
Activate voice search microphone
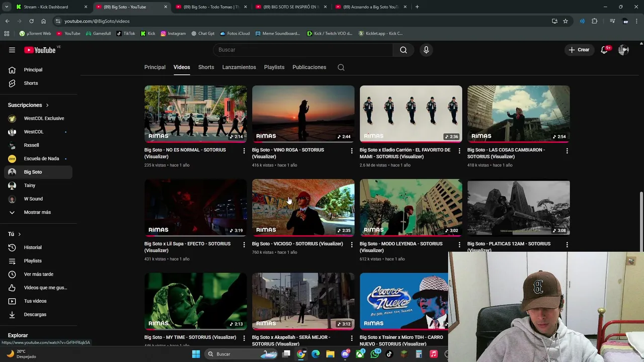426,50
